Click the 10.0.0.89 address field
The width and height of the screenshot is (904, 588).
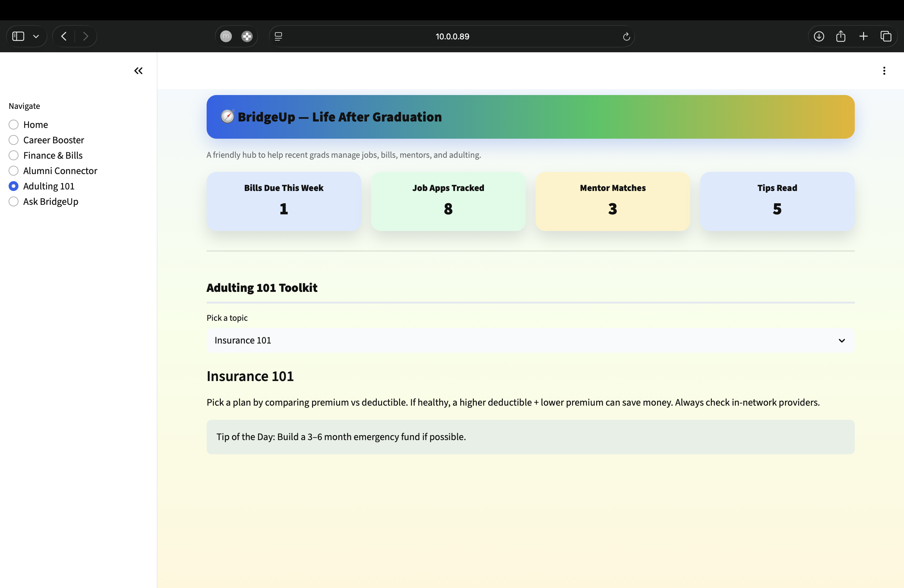click(x=452, y=37)
